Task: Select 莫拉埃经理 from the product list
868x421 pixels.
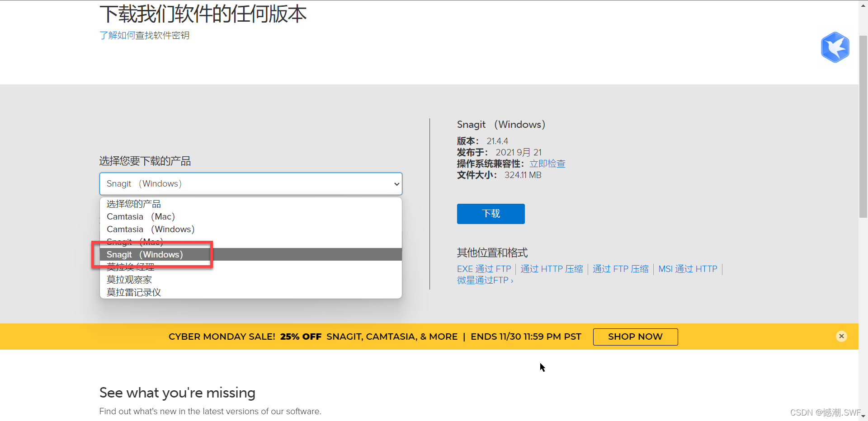Action: click(251, 267)
